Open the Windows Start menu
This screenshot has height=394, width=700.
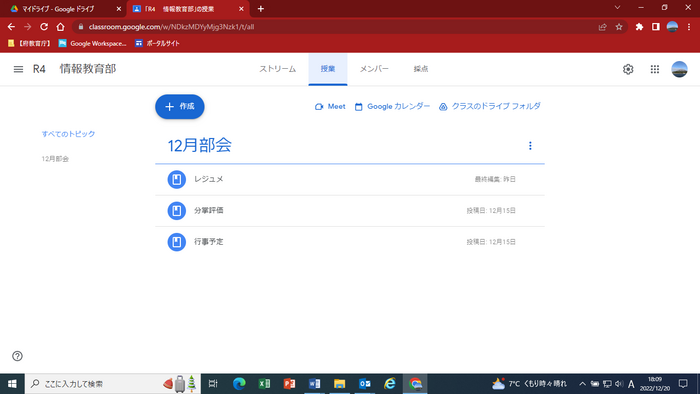tap(12, 384)
